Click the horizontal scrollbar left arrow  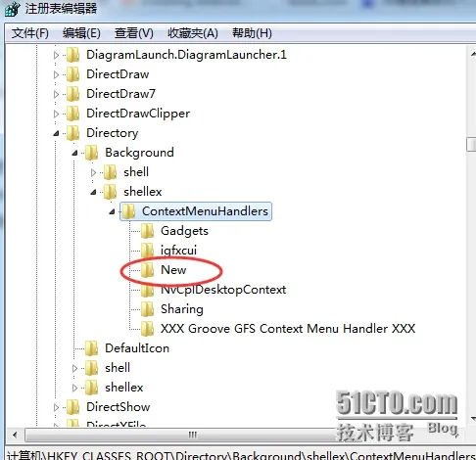coord(15,435)
